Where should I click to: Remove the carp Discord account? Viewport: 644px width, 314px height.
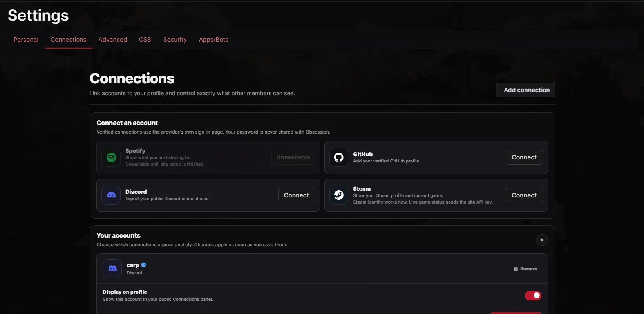[526, 269]
